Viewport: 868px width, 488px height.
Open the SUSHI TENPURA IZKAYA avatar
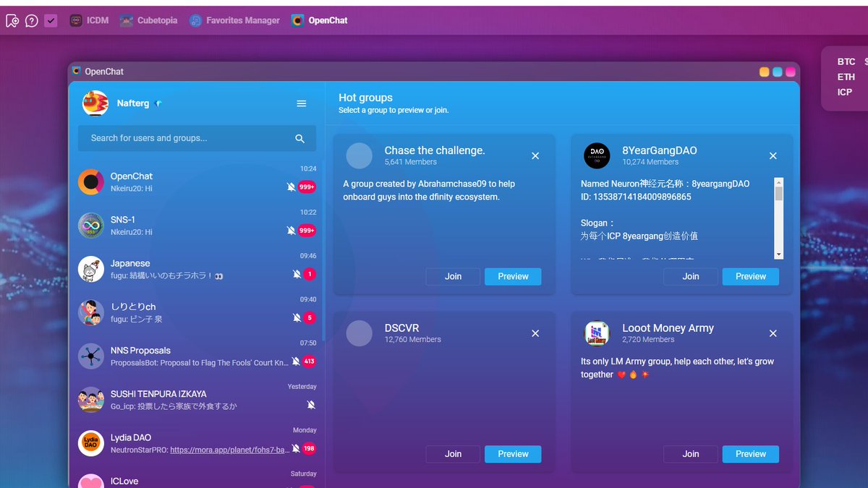[x=91, y=400]
